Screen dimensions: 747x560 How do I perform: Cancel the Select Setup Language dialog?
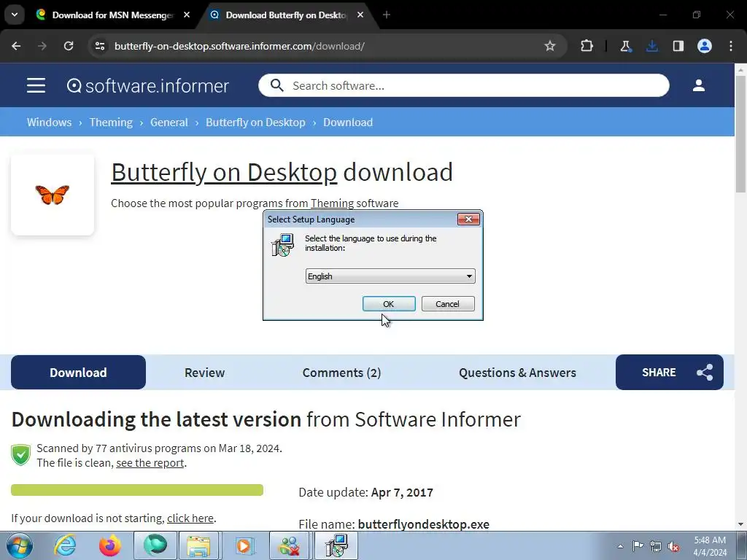tap(448, 304)
